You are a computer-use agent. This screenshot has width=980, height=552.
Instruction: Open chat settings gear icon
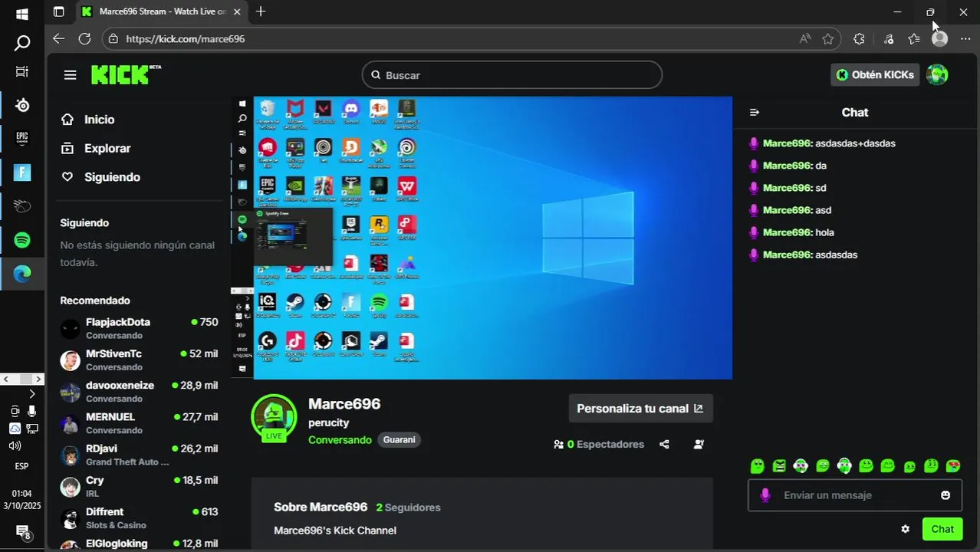pyautogui.click(x=906, y=529)
